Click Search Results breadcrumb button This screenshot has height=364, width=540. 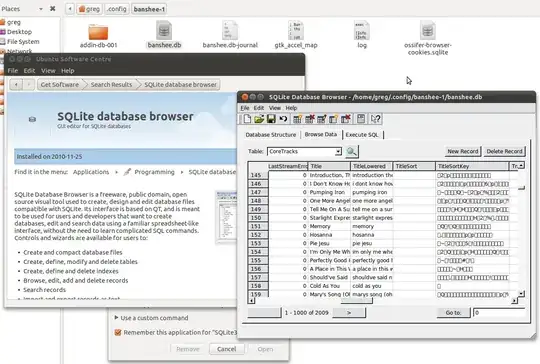pos(111,84)
